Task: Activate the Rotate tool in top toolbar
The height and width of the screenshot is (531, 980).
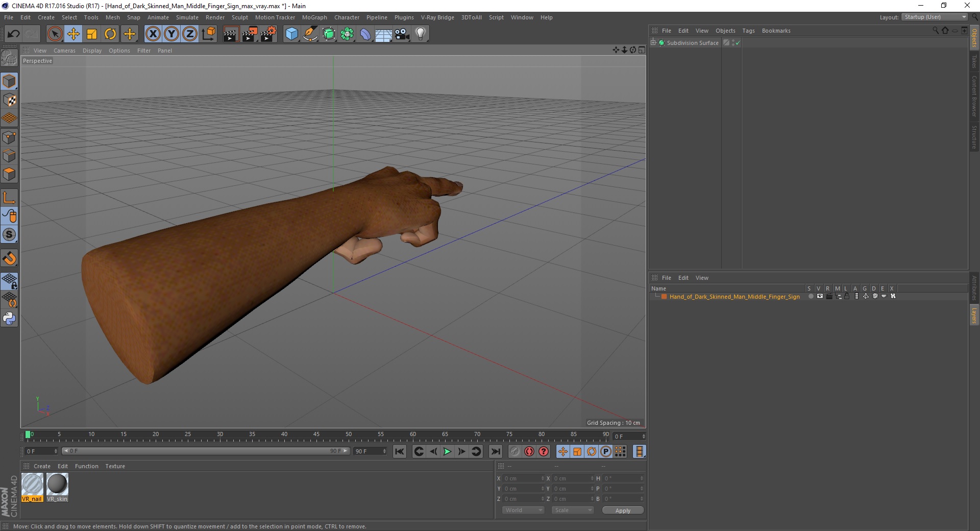Action: click(x=110, y=34)
